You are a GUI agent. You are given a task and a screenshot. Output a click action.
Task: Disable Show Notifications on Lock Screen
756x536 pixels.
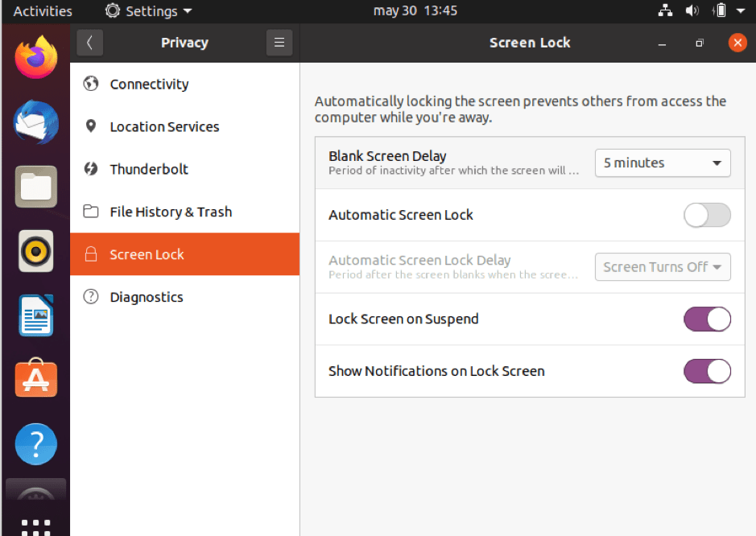tap(707, 371)
